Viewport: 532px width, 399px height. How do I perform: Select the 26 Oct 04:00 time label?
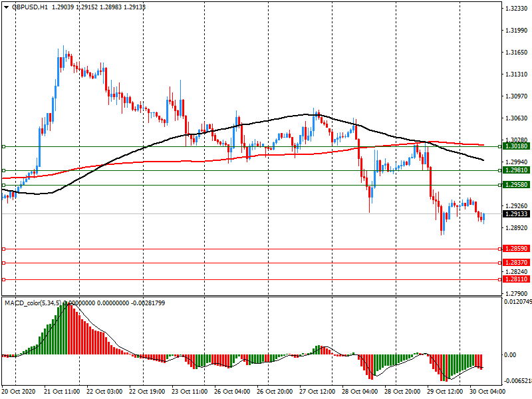232,391
